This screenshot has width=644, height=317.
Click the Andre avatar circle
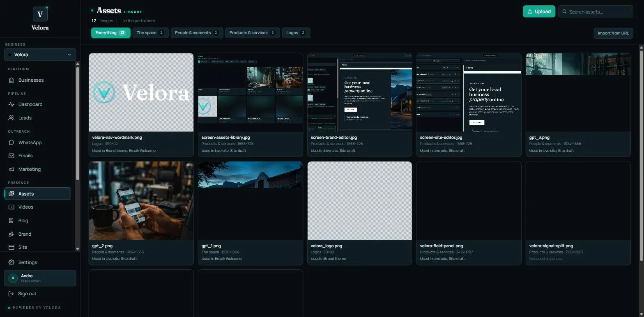coord(13,278)
